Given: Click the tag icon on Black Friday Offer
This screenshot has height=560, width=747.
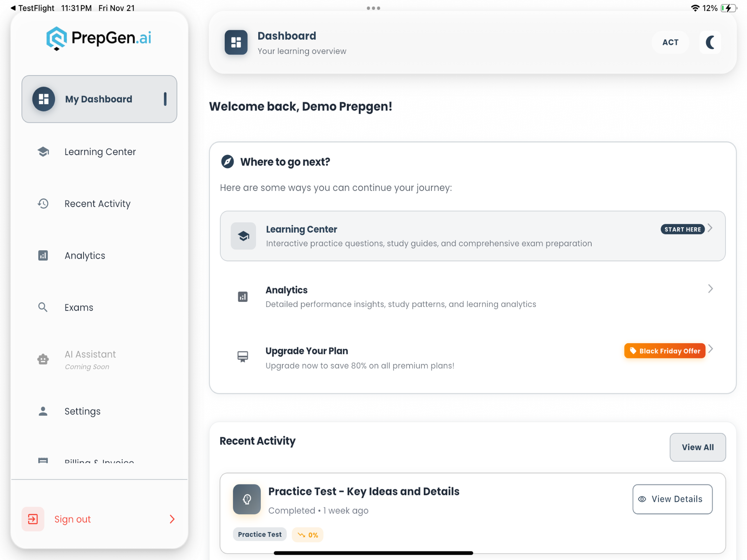Looking at the screenshot, I should pyautogui.click(x=633, y=351).
